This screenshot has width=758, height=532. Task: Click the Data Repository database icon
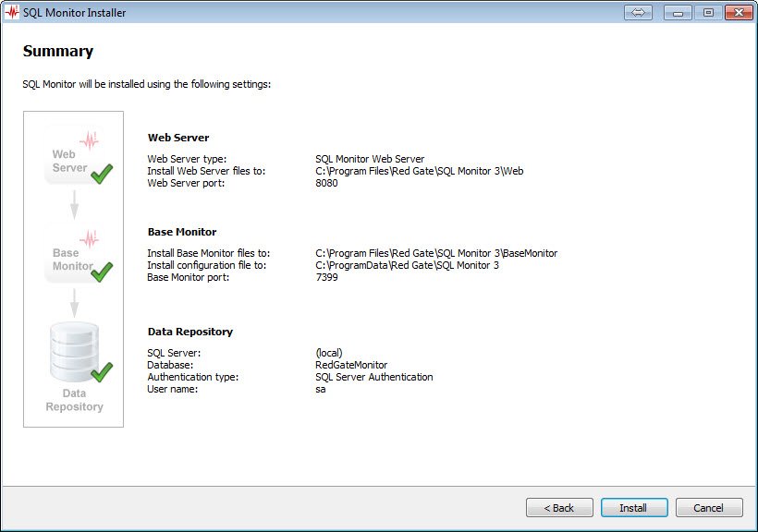[x=75, y=351]
